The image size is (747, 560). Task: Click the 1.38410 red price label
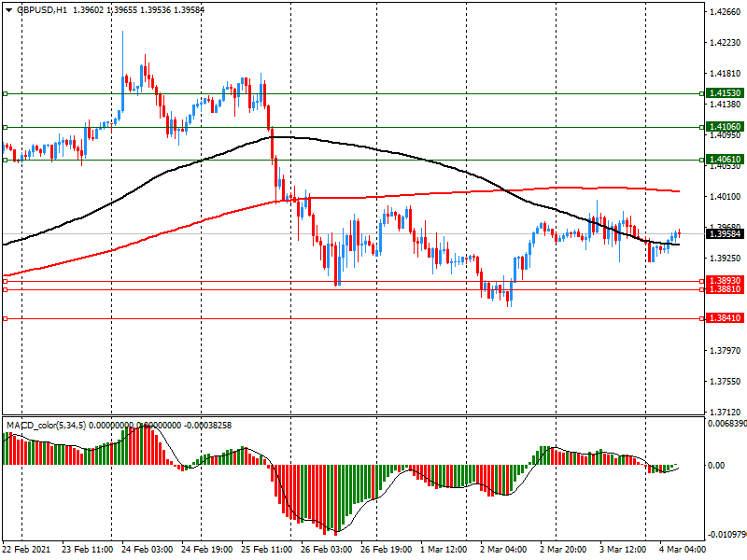tap(725, 318)
